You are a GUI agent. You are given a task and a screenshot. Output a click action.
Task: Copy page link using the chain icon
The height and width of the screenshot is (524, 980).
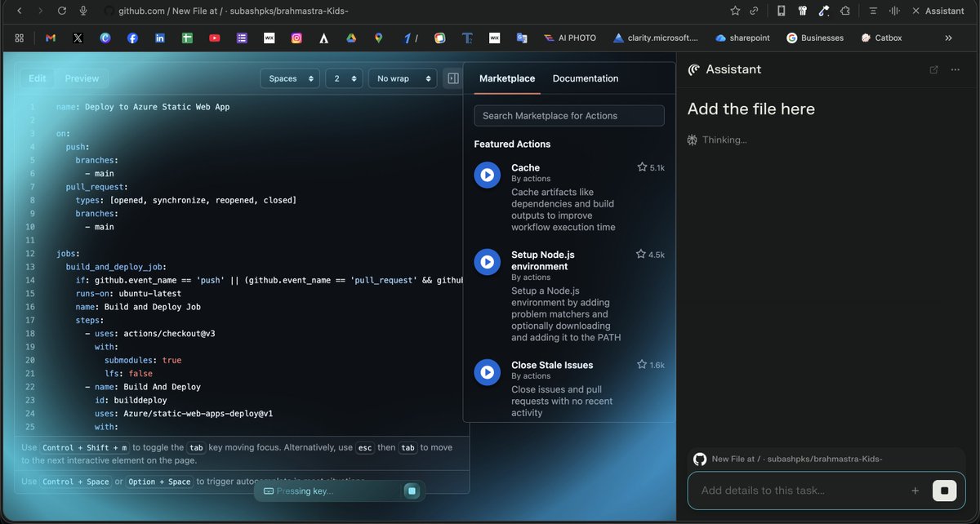click(755, 11)
